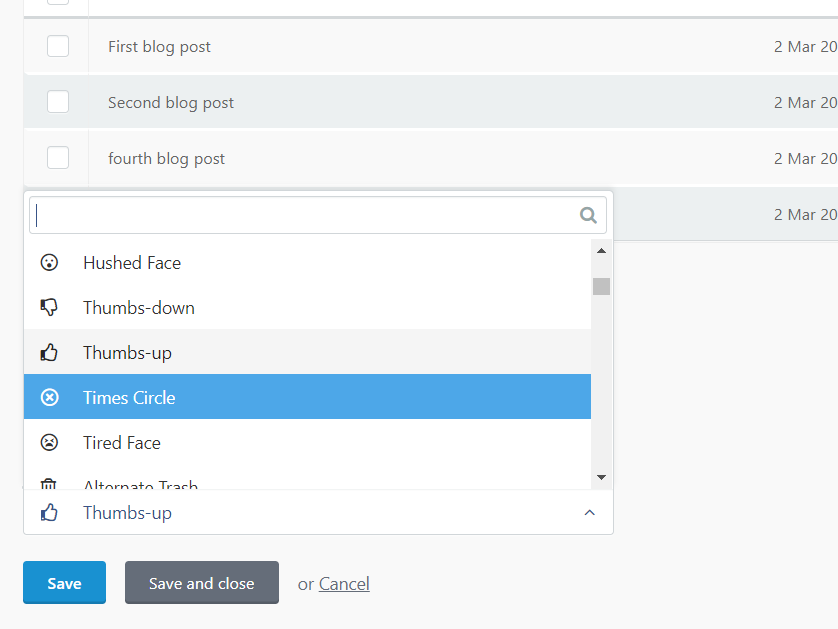Click the Alternate Trash icon

(x=49, y=484)
